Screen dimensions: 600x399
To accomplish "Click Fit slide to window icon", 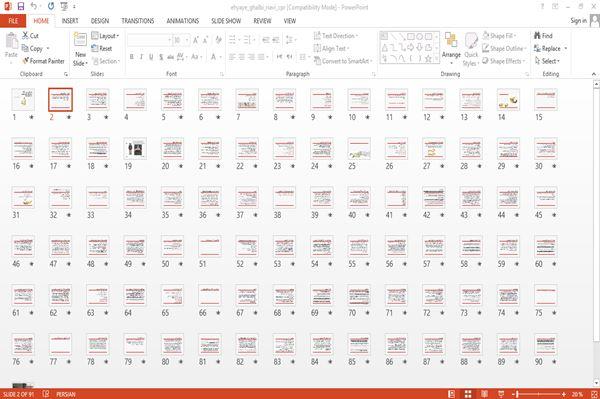I will tap(594, 394).
